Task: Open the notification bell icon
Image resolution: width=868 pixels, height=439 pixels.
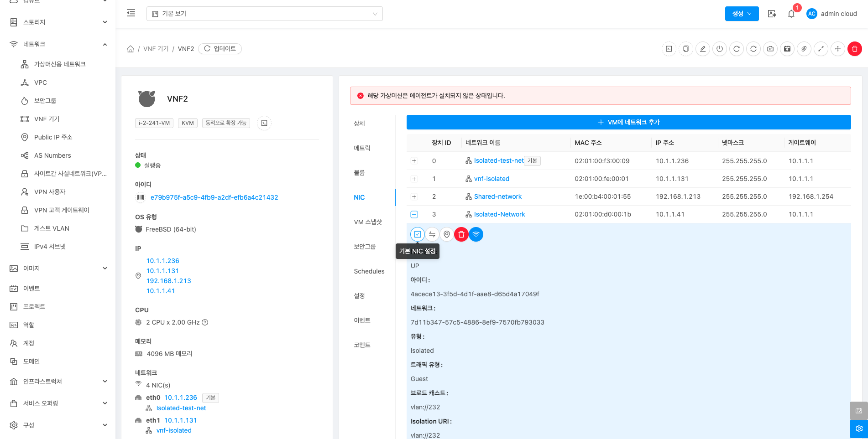Action: click(x=791, y=14)
